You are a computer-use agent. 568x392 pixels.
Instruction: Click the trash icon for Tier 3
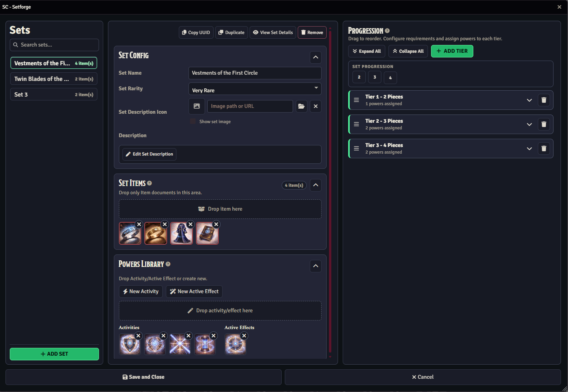pos(543,149)
